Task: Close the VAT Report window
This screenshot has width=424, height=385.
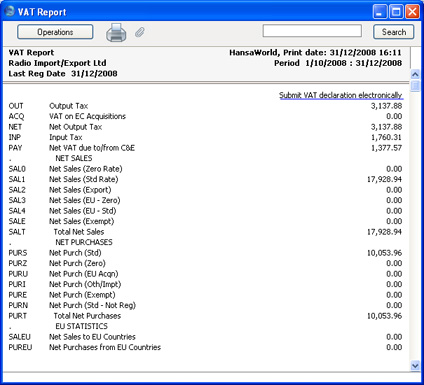Action: point(412,12)
